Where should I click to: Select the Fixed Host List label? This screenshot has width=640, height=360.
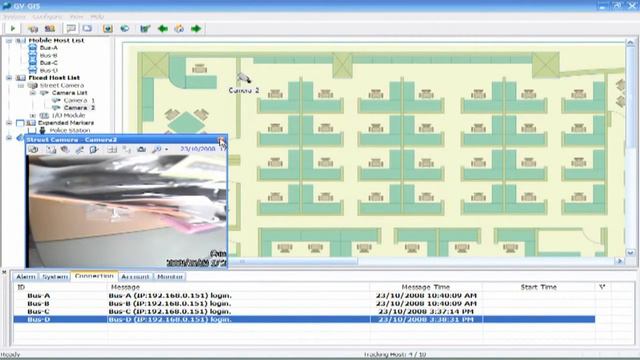[54, 78]
